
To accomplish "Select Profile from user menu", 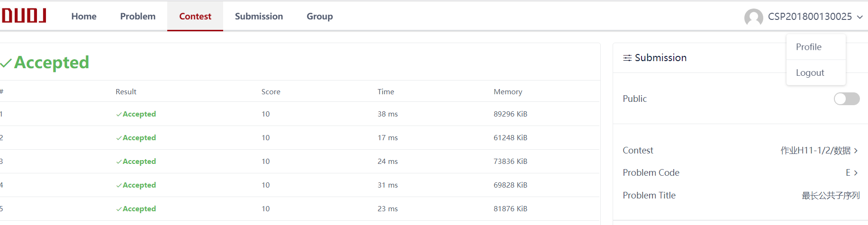I will click(x=809, y=47).
